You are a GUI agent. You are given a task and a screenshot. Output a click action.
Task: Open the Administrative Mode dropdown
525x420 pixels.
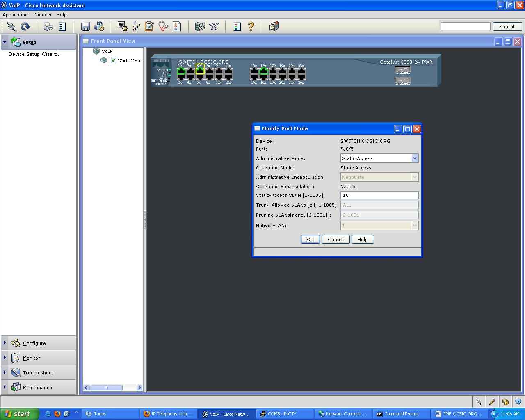[x=415, y=158]
